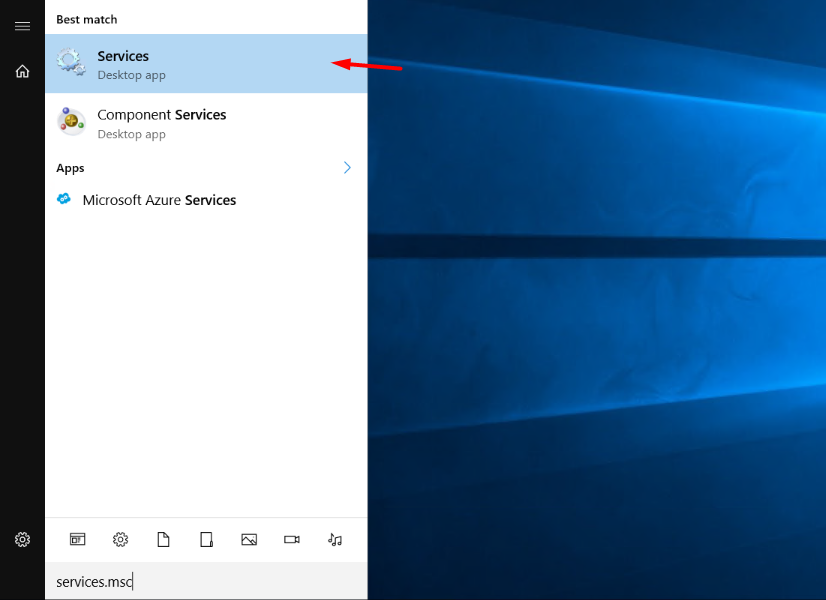The height and width of the screenshot is (600, 826).
Task: Select the Apps search filter icon
Action: [x=77, y=539]
